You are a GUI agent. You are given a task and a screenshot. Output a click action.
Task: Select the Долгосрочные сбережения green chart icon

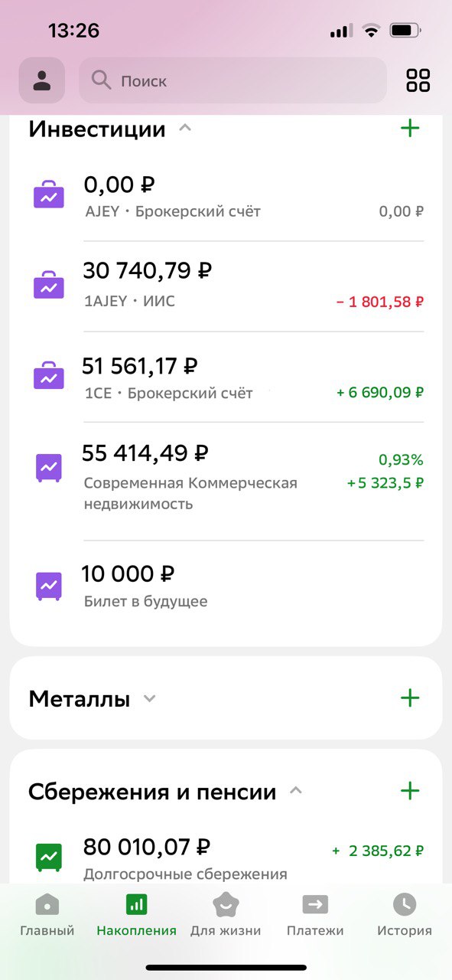click(48, 855)
